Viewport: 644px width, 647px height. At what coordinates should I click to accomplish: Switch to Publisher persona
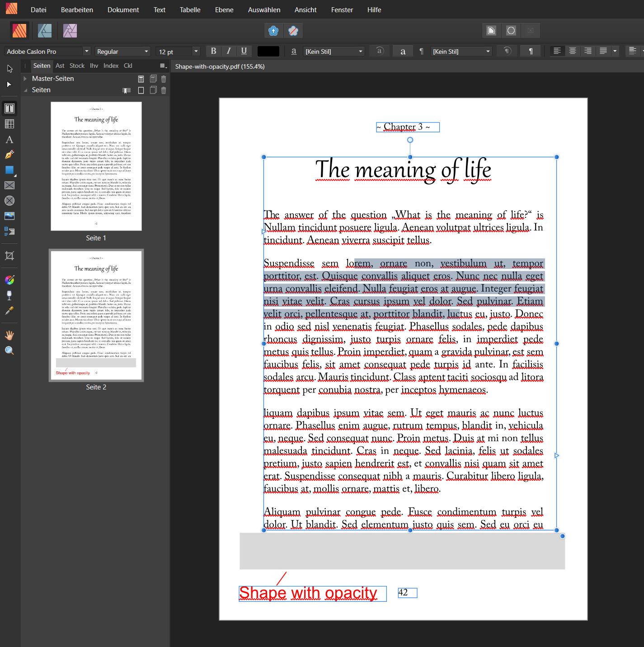pos(19,31)
